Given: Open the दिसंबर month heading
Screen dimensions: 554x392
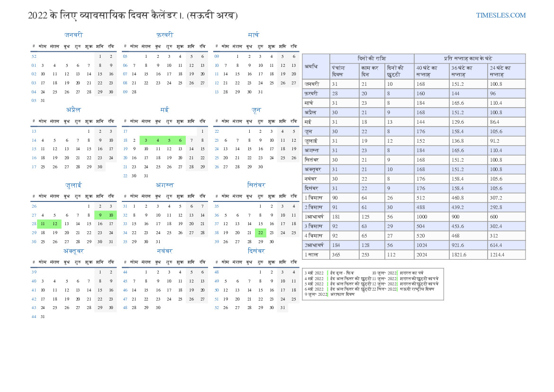Looking at the screenshot, I should coord(256,251).
